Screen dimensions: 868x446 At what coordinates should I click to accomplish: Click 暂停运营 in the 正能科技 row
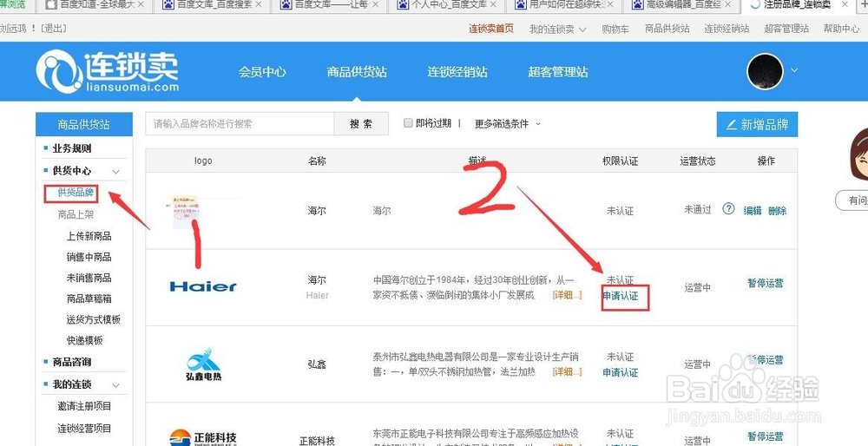766,436
